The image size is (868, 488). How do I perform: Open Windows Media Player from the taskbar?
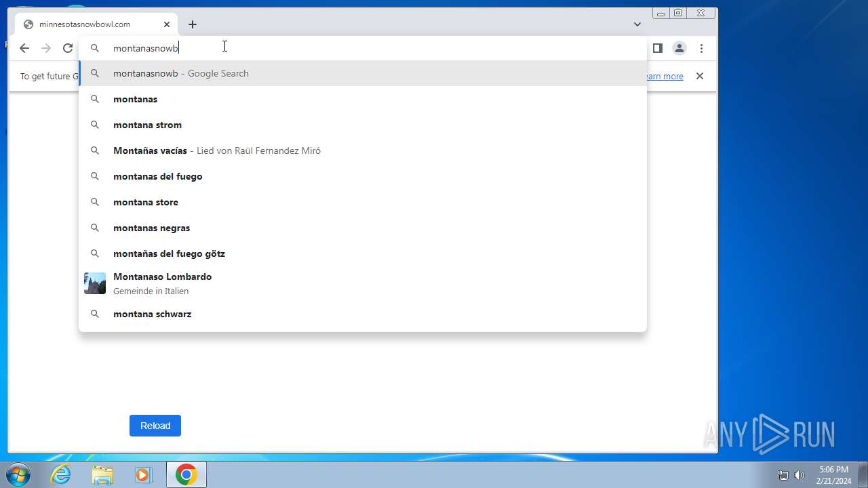click(x=143, y=475)
